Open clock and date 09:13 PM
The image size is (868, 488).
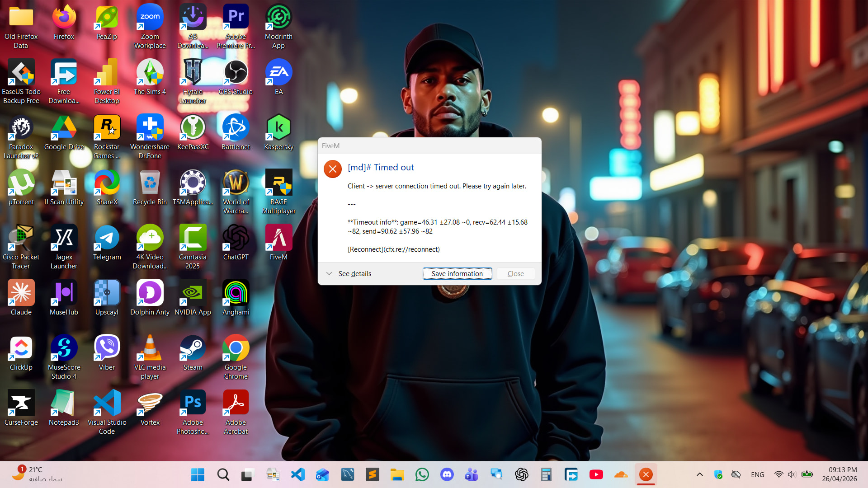coord(840,474)
